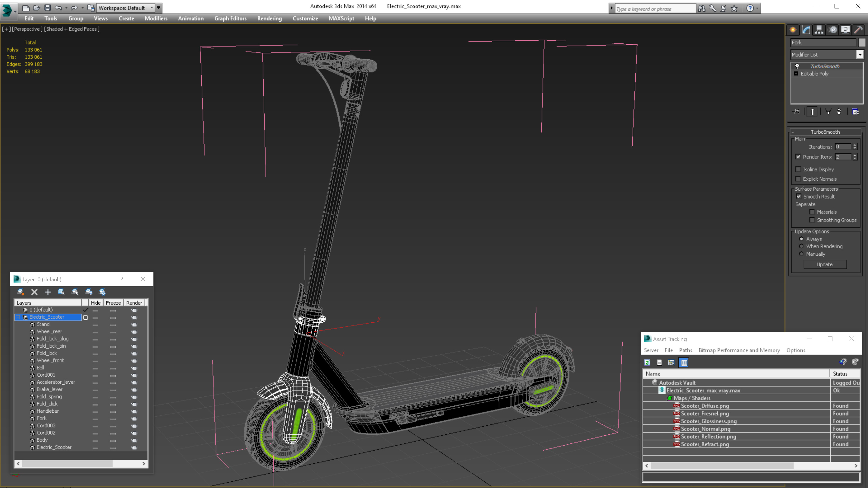Open the MAXScript menu

341,18
